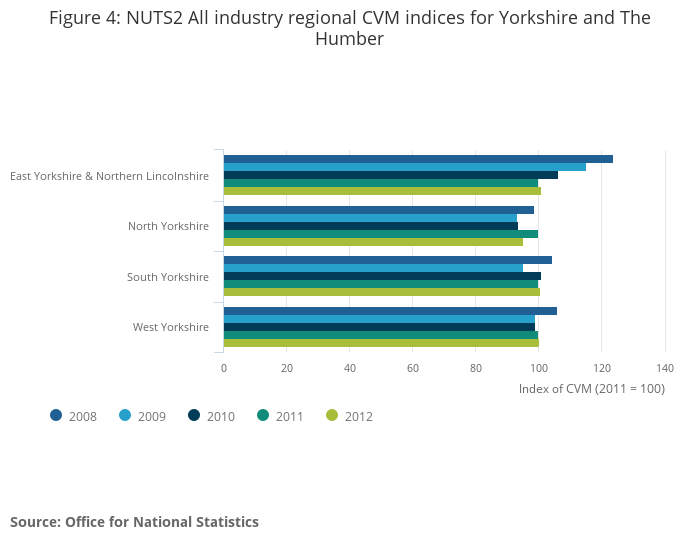Click the 2008 bar for East Yorkshire
This screenshot has width=700, height=549.
pyautogui.click(x=417, y=159)
